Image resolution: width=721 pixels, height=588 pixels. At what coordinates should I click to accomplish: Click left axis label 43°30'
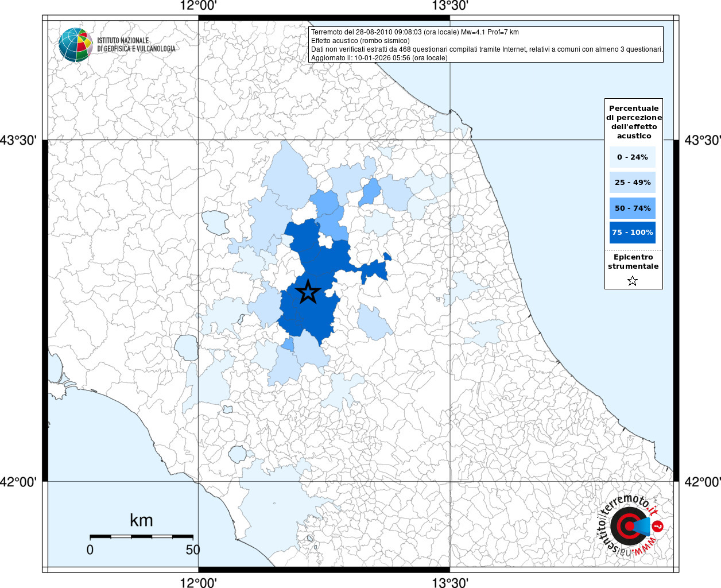18,140
